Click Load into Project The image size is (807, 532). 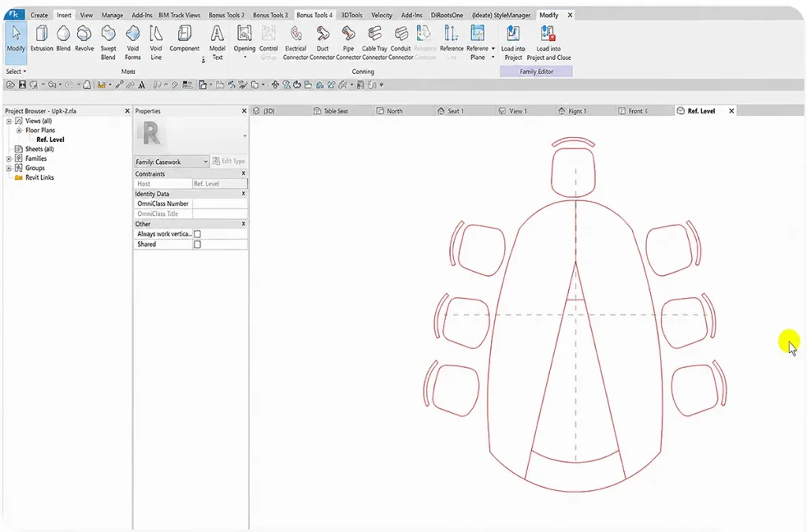pyautogui.click(x=513, y=43)
